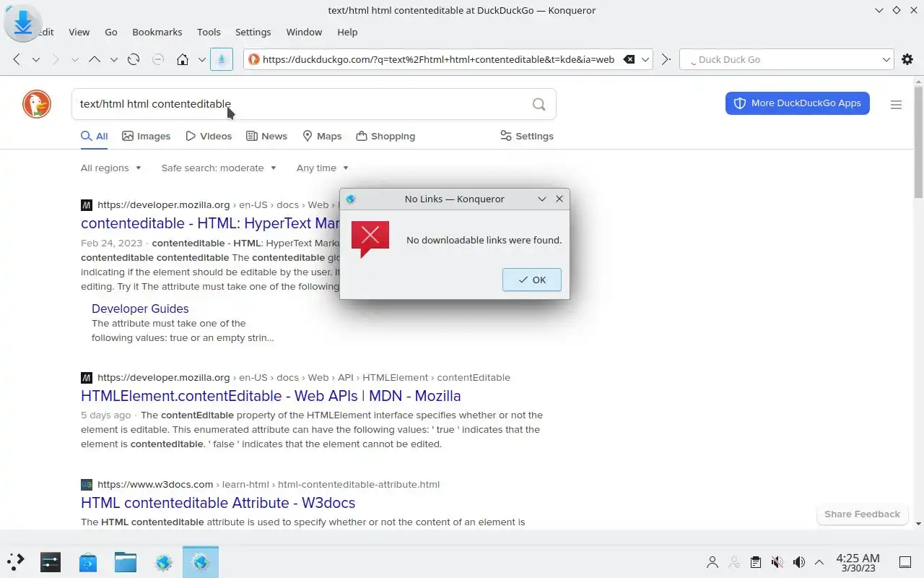Open System Settings from taskbar
Viewport: 924px width, 578px height.
(51, 561)
